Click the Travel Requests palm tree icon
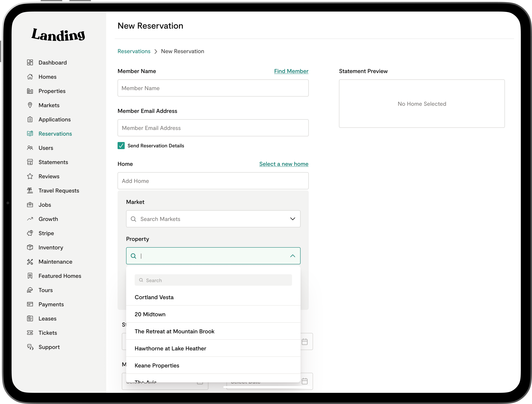This screenshot has height=404, width=532. pos(30,190)
